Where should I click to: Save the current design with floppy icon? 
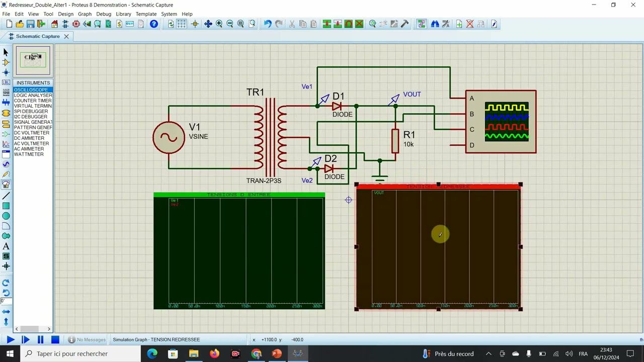[30, 24]
